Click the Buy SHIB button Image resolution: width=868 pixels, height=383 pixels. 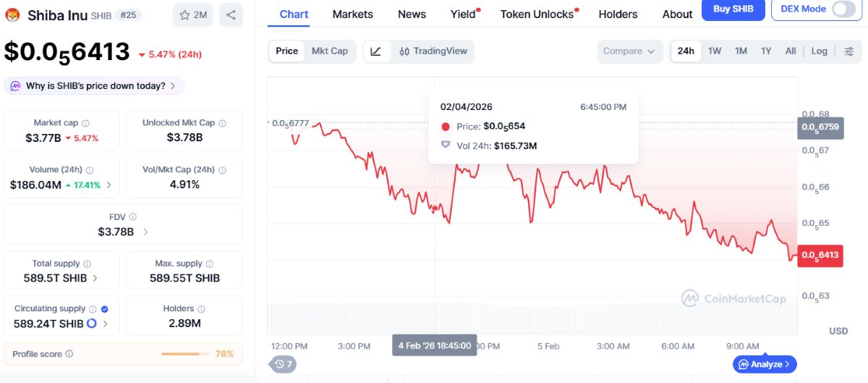(x=733, y=9)
